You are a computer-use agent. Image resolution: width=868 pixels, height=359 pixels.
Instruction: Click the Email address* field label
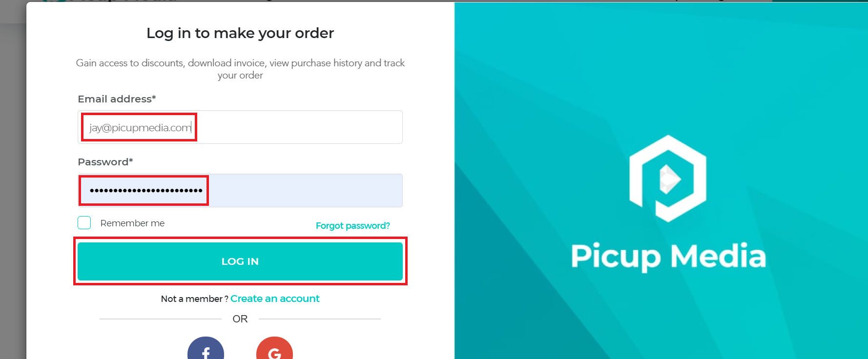point(117,99)
